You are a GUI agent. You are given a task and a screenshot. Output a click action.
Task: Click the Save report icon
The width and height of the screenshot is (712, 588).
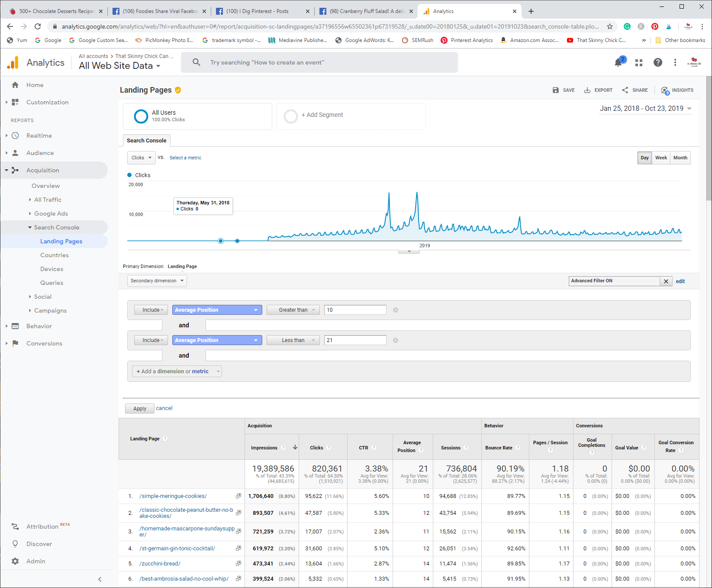[556, 90]
